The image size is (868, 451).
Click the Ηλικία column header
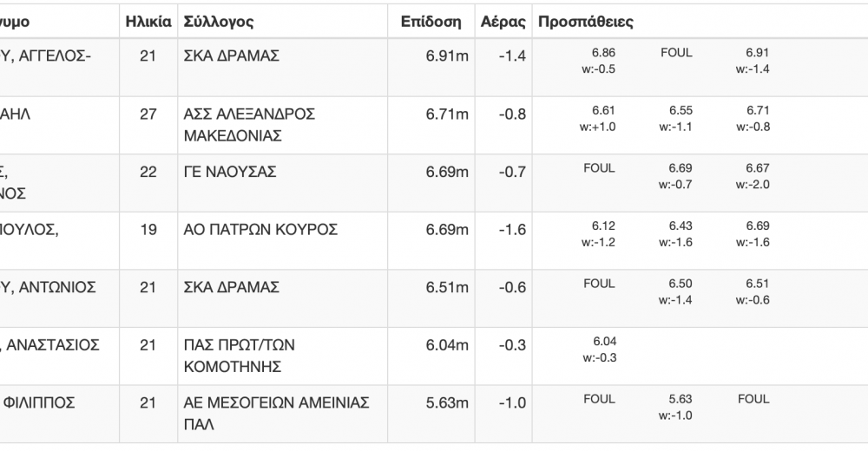(148, 22)
